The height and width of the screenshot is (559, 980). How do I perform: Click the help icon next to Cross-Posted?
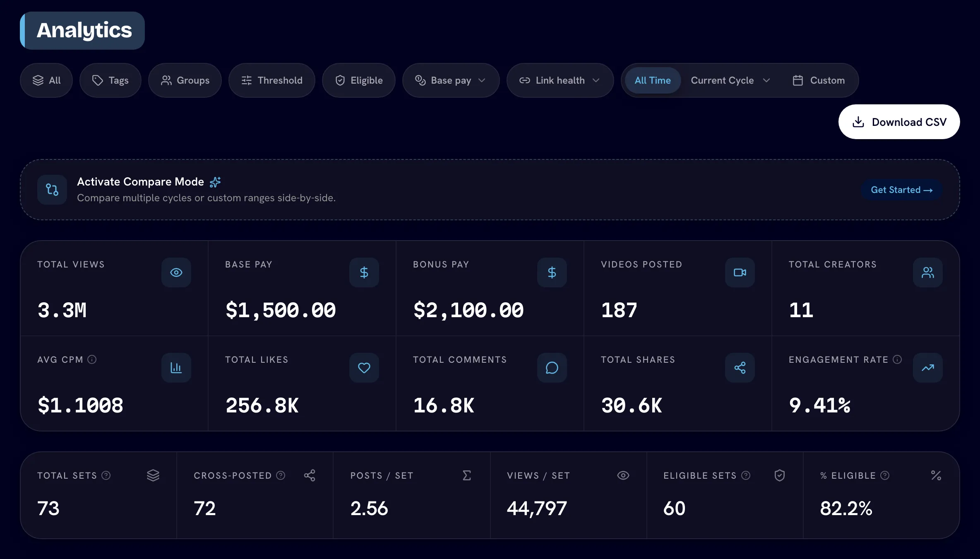pos(281,475)
